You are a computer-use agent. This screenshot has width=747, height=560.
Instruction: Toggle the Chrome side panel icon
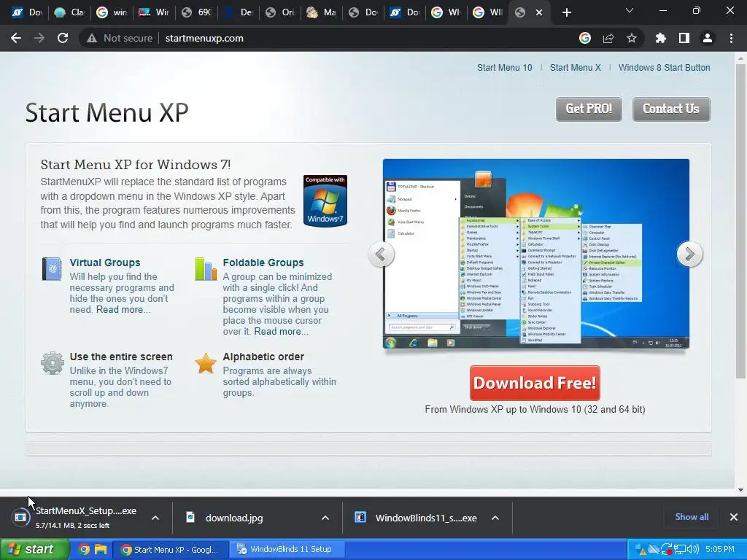pos(684,38)
